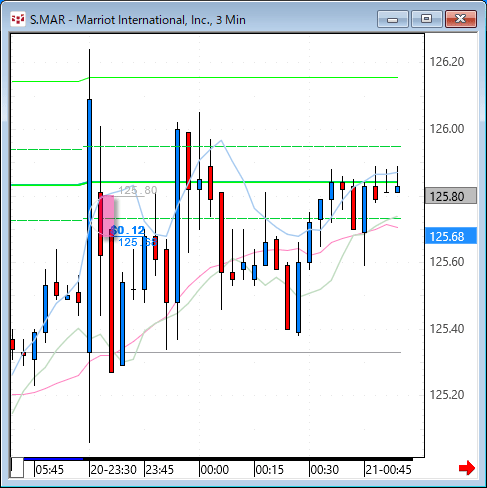Close the S.MAR chart window

tap(461, 19)
